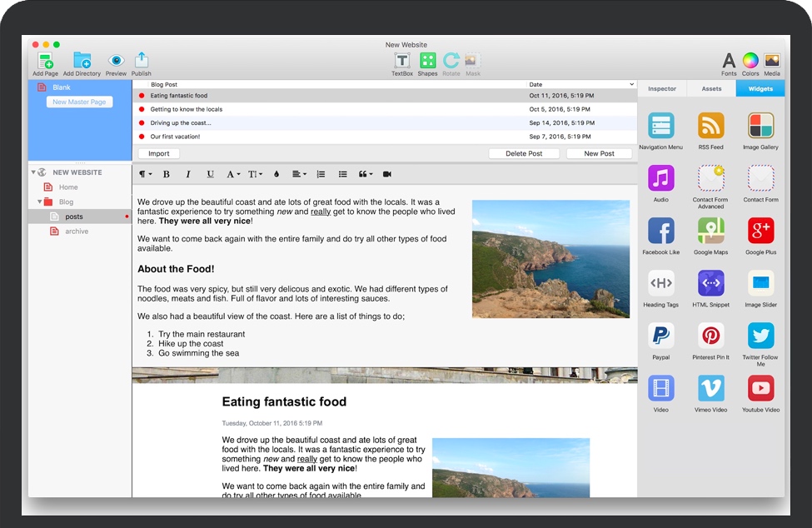Select the Paypal widget
Viewport: 812px width, 528px height.
(660, 336)
